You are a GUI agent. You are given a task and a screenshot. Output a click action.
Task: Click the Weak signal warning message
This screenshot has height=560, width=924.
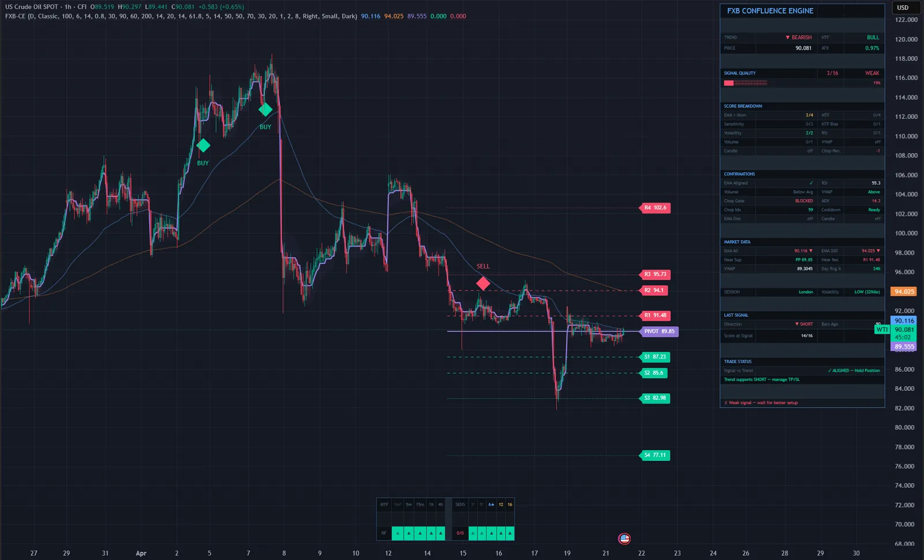[x=761, y=403]
